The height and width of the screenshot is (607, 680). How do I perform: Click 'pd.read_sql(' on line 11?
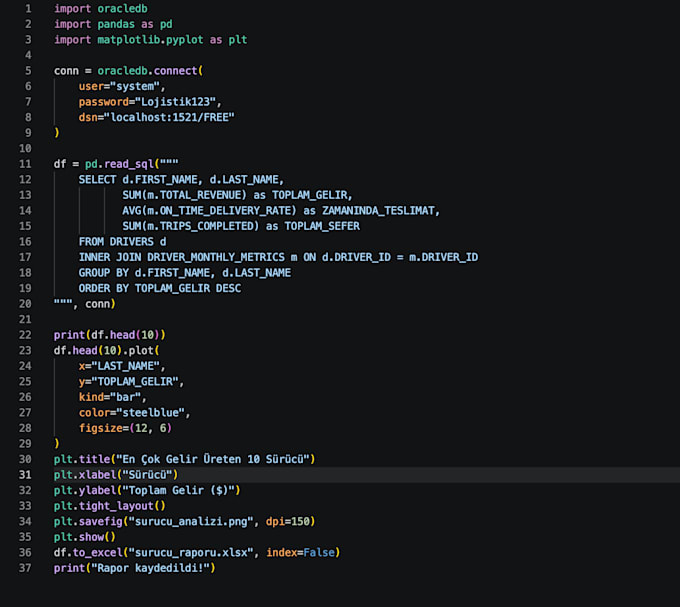coord(122,164)
